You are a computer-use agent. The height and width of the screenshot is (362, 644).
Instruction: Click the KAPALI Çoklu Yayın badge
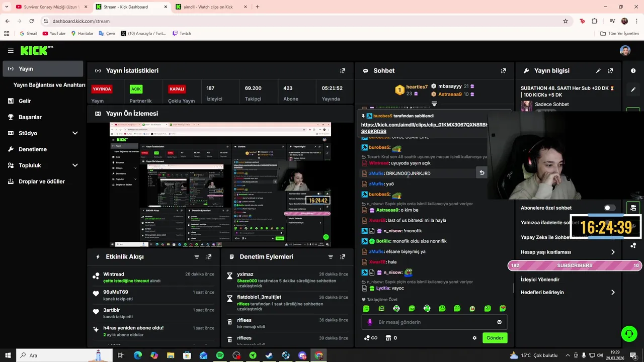[177, 89]
